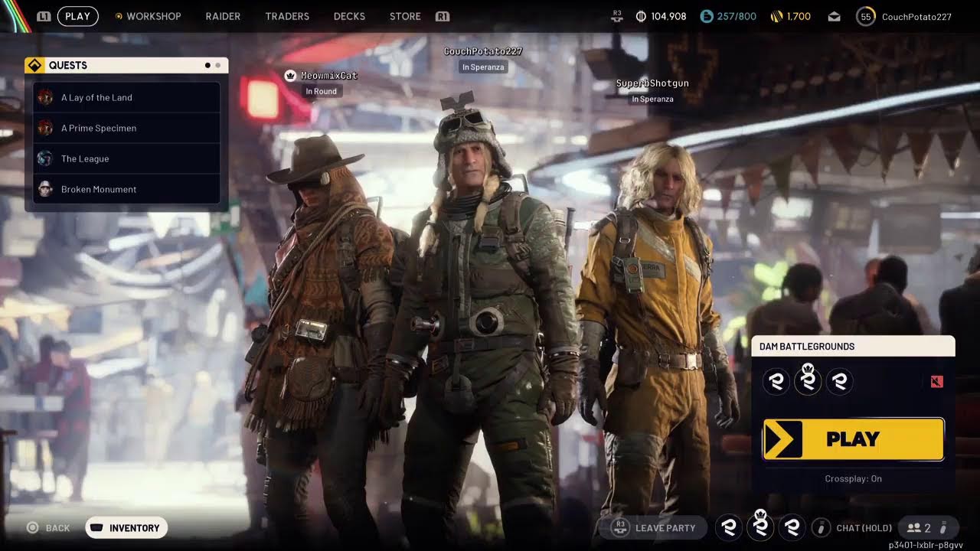Click trader icon next to The League
Viewport: 980px width, 551px height.
point(45,158)
